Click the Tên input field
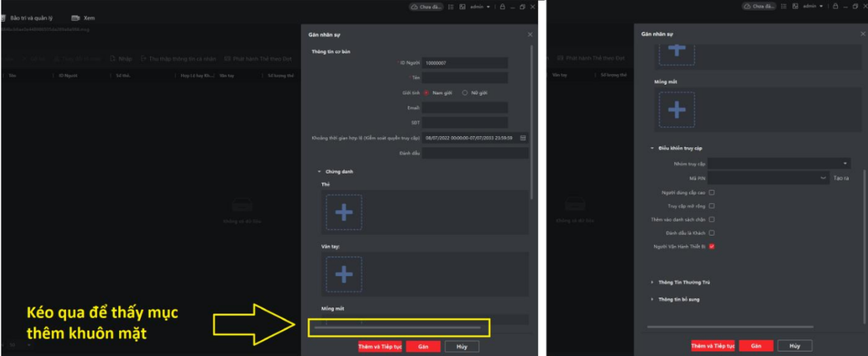Image resolution: width=868 pixels, height=356 pixels. pyautogui.click(x=465, y=78)
